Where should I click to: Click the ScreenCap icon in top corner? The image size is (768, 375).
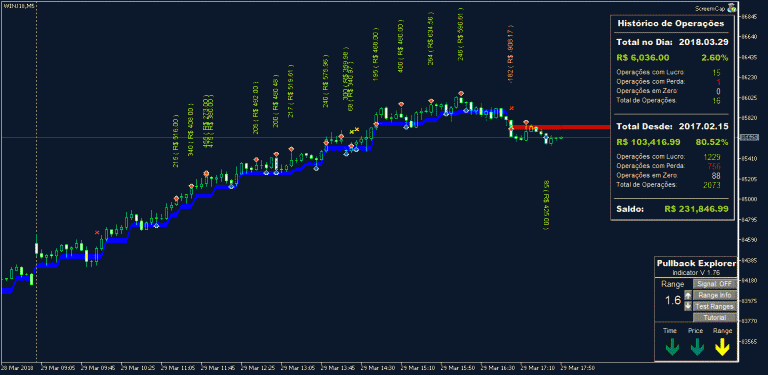click(732, 8)
